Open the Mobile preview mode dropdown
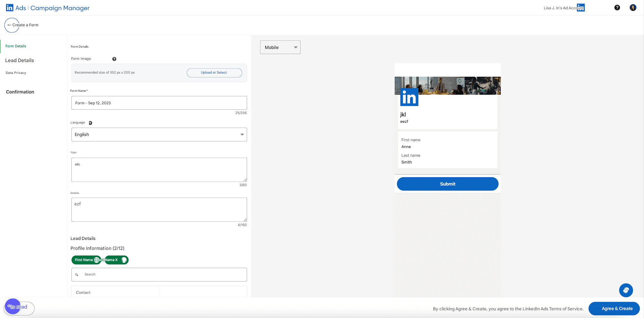Viewport: 644px width, 318px height. point(280,47)
